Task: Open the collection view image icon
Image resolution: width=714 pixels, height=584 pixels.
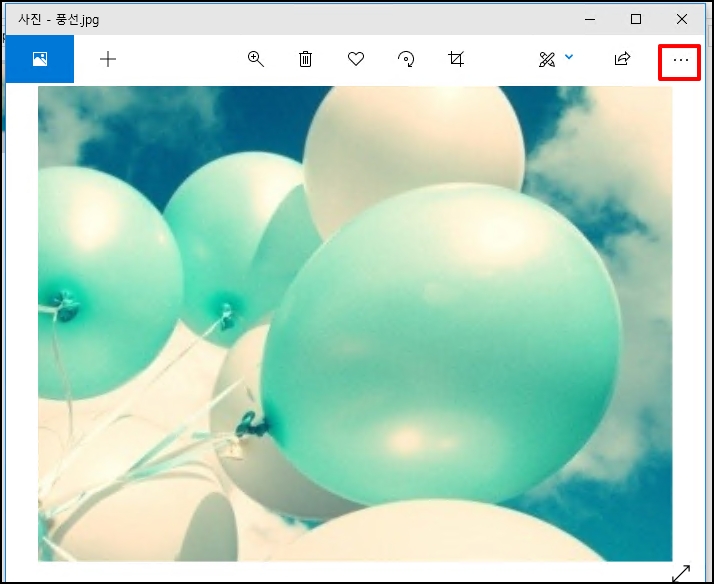Action: tap(40, 59)
